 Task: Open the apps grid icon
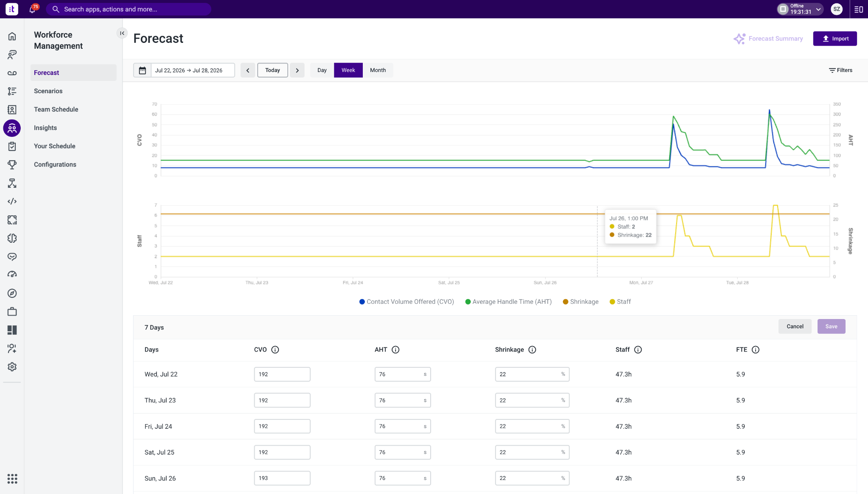point(12,479)
